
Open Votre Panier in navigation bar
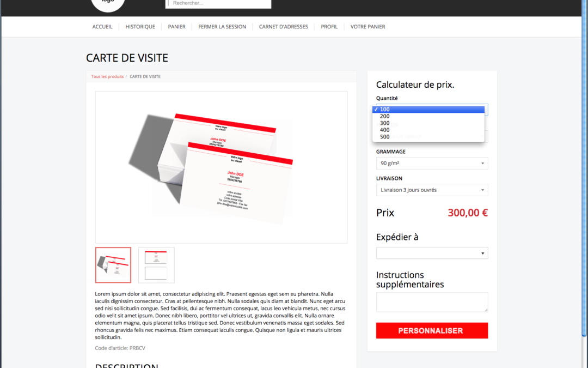(367, 27)
